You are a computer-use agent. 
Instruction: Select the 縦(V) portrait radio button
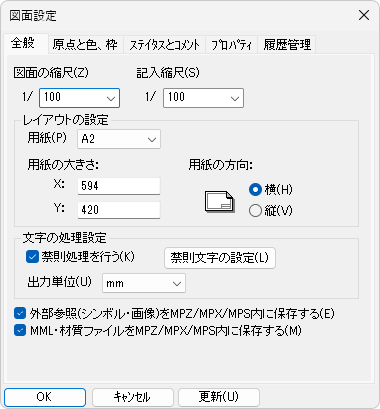255,211
